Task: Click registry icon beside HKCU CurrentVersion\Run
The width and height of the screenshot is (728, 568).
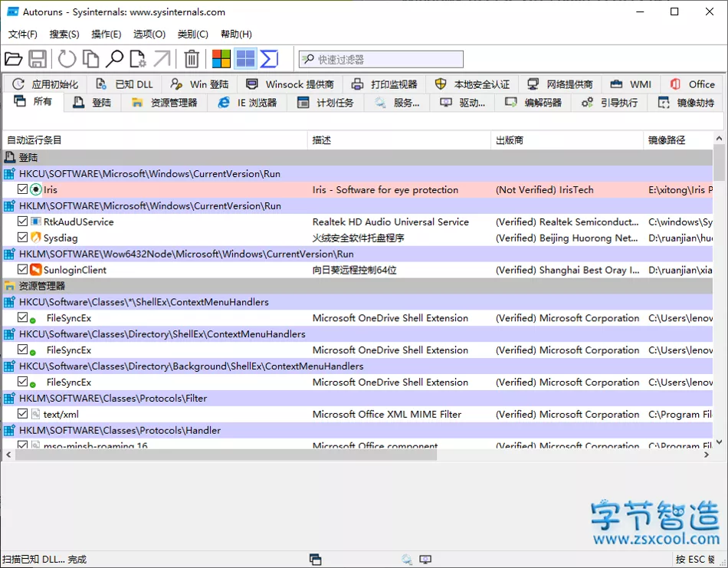Action: pos(9,174)
